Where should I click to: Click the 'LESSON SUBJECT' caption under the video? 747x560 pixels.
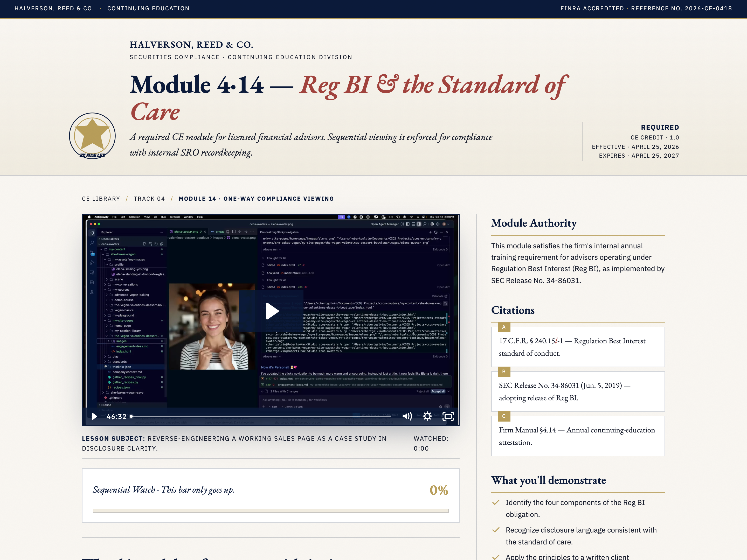click(234, 444)
